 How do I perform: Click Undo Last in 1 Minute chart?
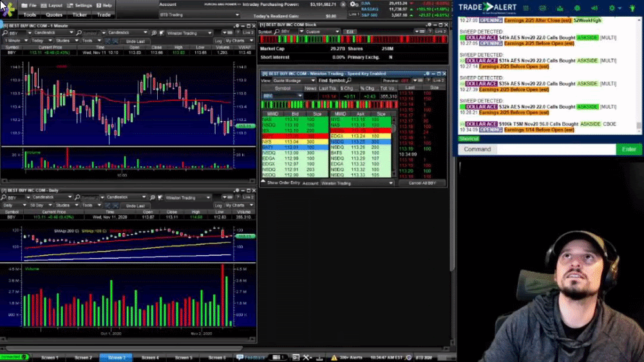pyautogui.click(x=135, y=41)
